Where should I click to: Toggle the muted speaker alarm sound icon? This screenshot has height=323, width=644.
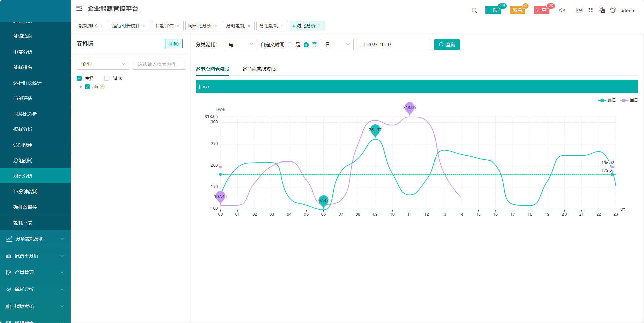(562, 10)
